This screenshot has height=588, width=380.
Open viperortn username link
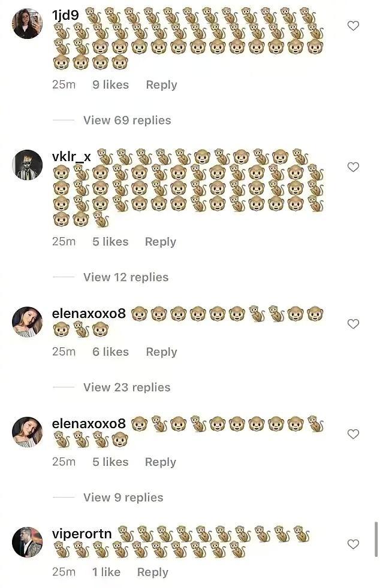coord(82,534)
